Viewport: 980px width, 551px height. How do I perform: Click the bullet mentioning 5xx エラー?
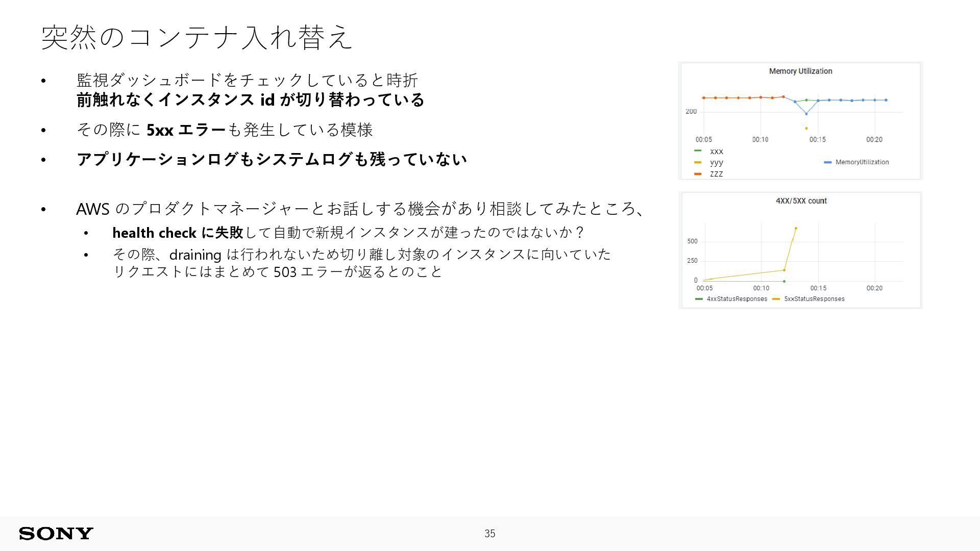pyautogui.click(x=225, y=130)
